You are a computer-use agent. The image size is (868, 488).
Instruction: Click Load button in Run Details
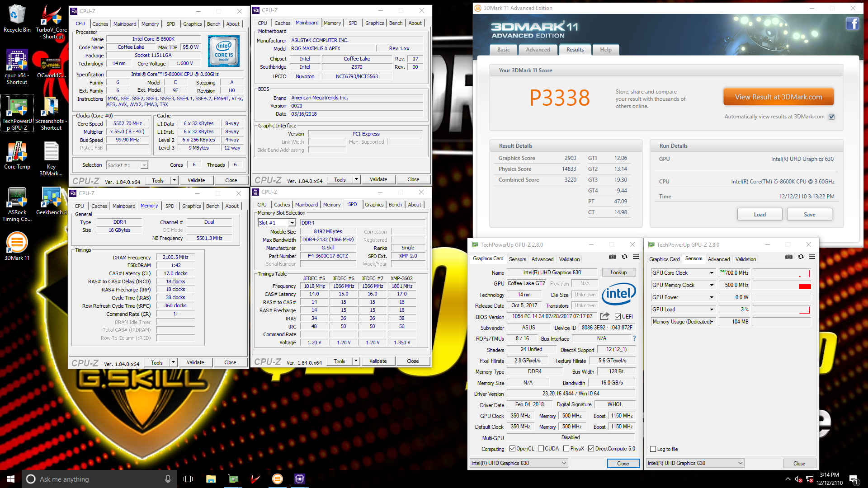(759, 215)
